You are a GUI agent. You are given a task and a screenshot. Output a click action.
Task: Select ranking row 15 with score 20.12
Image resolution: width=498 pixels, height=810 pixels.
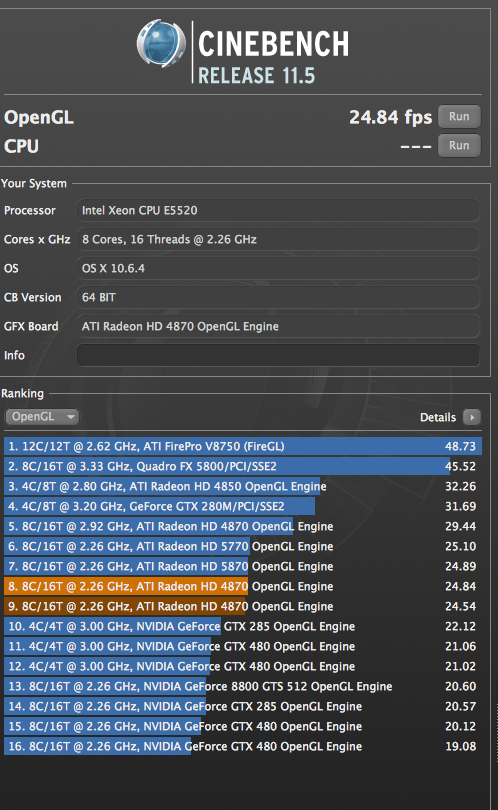pos(243,726)
